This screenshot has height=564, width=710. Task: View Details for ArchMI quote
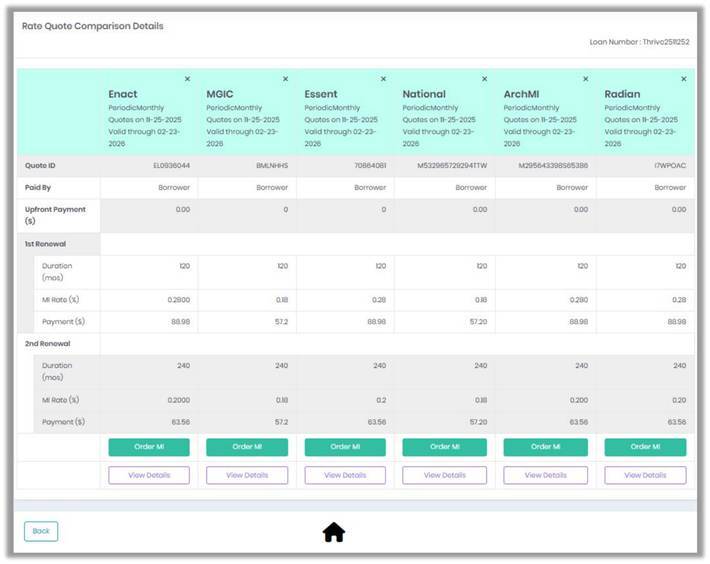(x=546, y=475)
